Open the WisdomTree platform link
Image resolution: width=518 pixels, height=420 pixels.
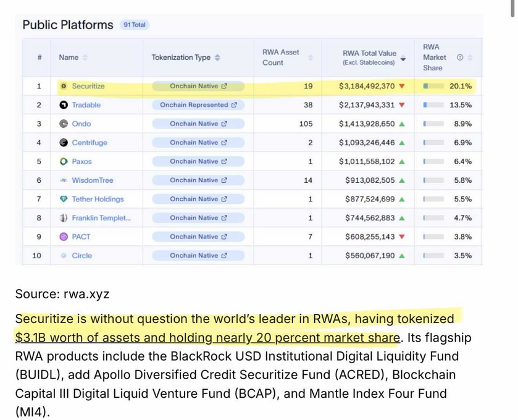coord(93,180)
